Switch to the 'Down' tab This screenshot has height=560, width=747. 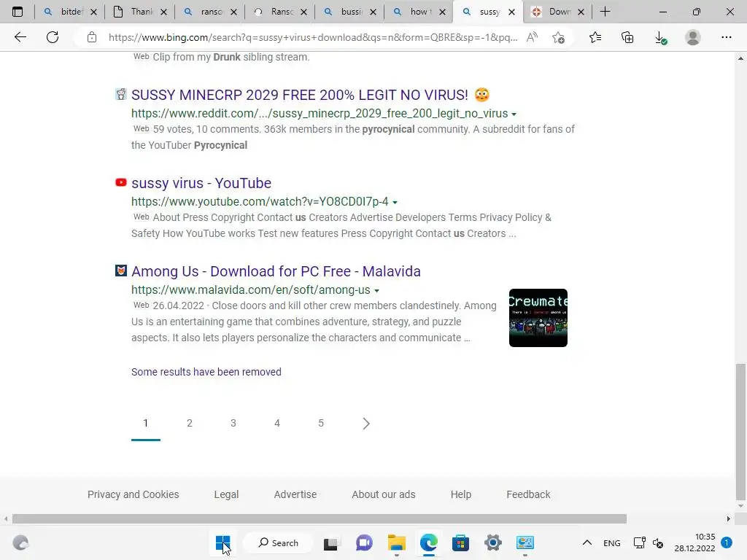click(558, 12)
